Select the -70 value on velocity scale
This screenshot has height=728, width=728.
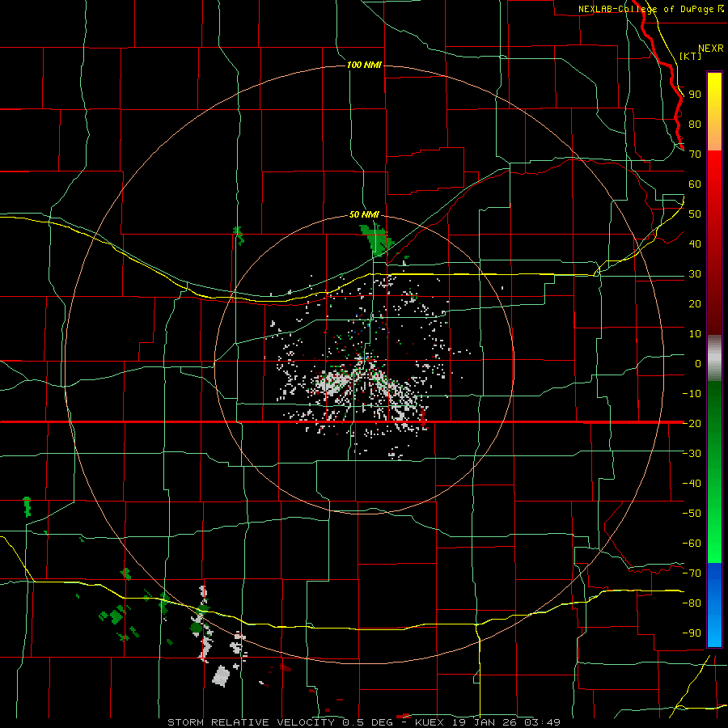692,573
